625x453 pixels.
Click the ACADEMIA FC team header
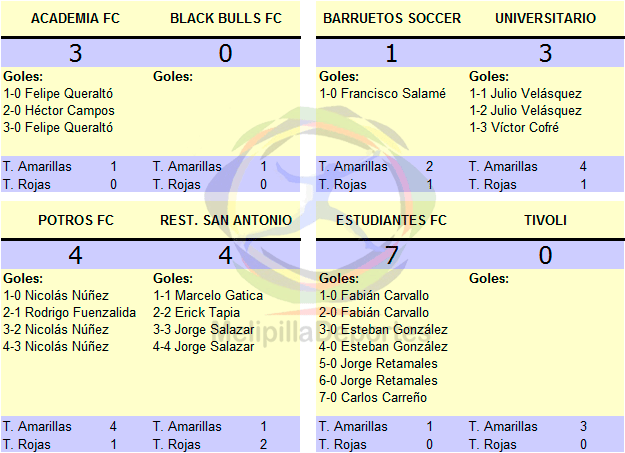coord(75,18)
